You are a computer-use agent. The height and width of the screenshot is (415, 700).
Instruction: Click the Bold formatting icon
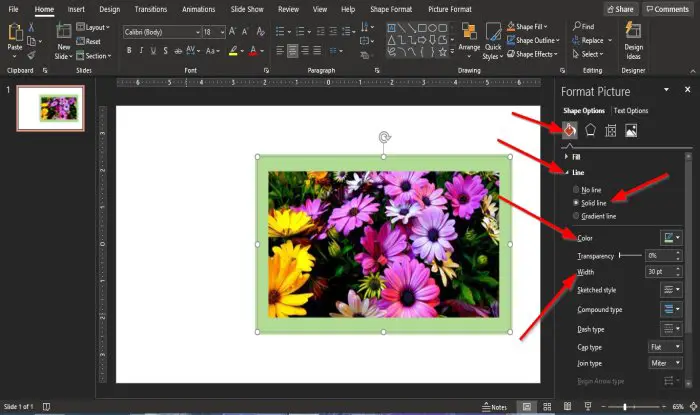point(129,50)
